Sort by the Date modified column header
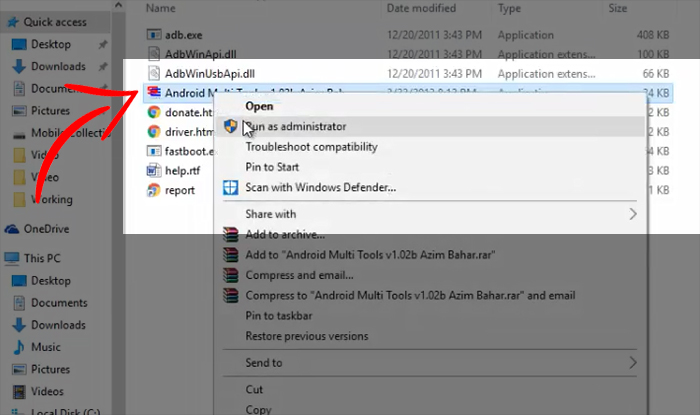The width and height of the screenshot is (700, 415). tap(421, 8)
